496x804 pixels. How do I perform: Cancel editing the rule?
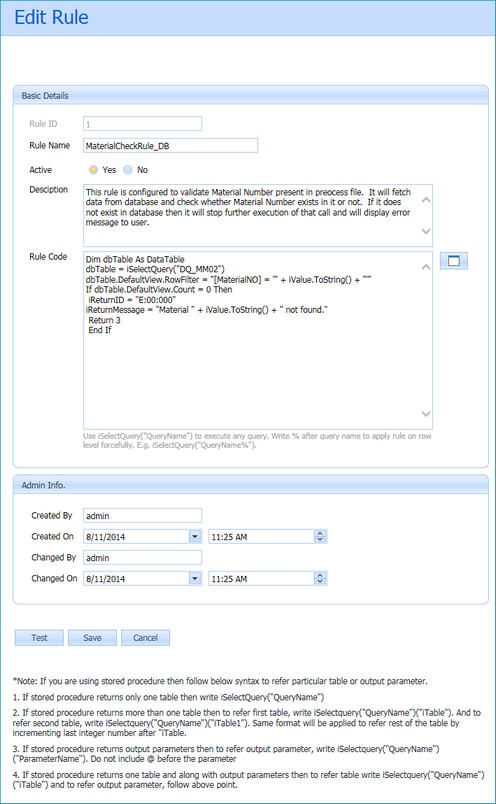click(145, 638)
